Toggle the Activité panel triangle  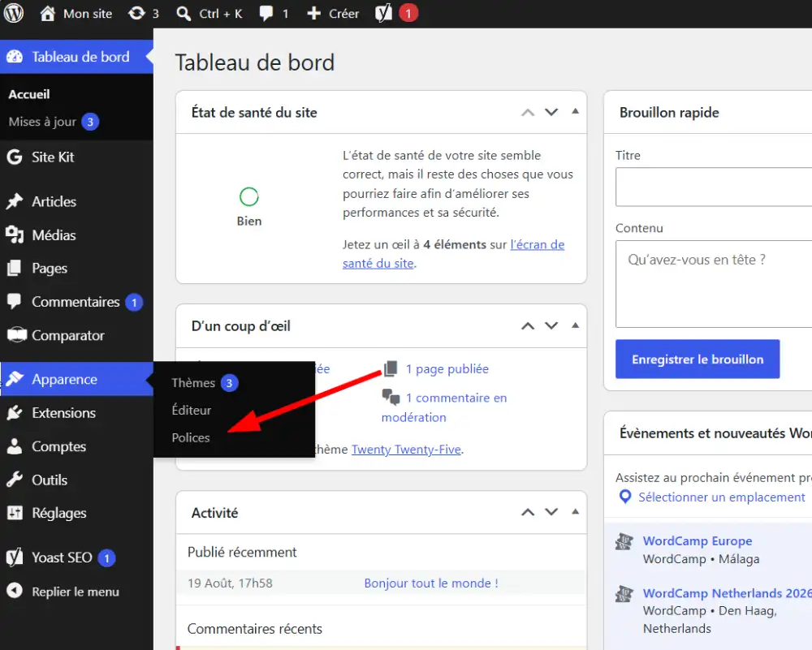575,511
